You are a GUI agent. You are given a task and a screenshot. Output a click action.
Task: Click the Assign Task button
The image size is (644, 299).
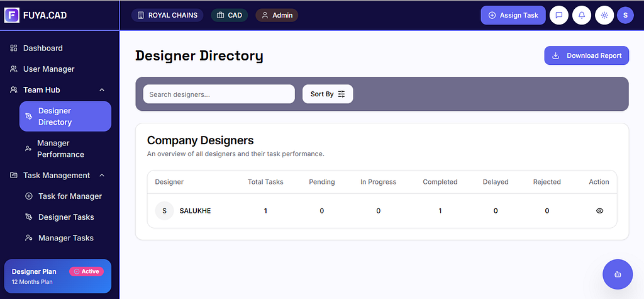click(x=513, y=15)
